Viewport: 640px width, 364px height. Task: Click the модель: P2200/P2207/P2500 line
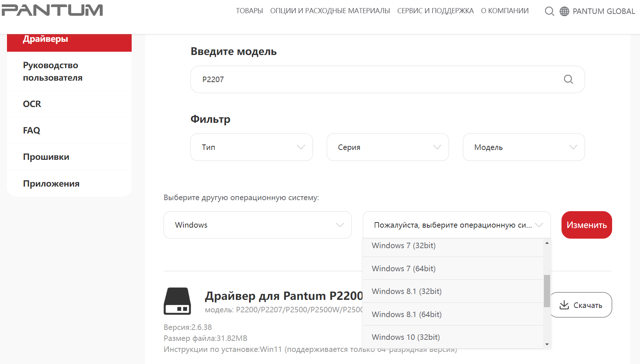click(x=284, y=310)
